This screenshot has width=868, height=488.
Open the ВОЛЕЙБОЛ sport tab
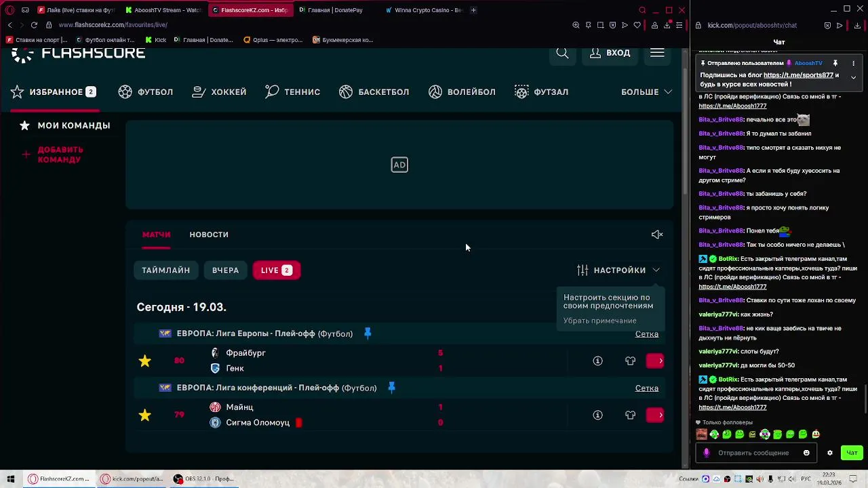(x=462, y=92)
